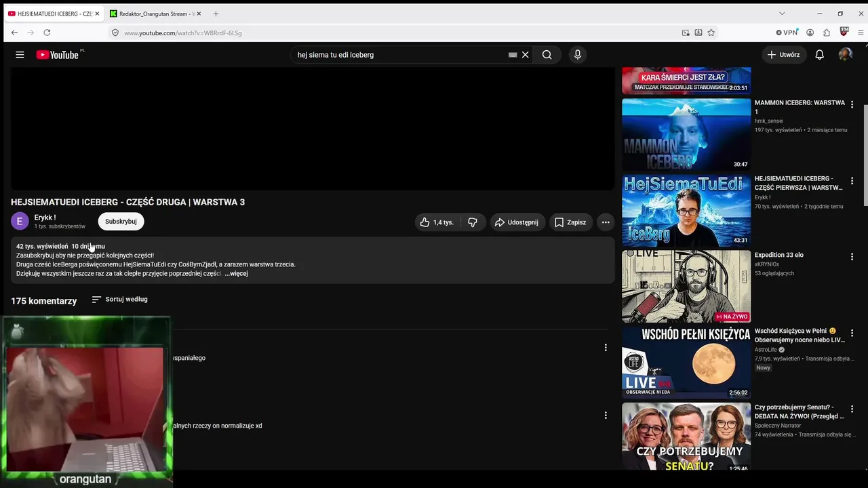
Task: Switch to the HEJSIEMATUEDI ICEBERG tab
Action: [x=53, y=14]
